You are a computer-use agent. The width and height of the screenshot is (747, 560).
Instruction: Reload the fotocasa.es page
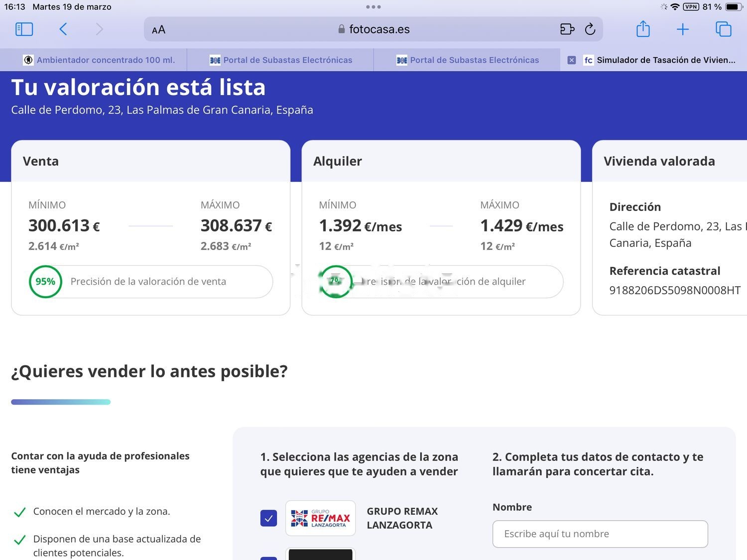coord(590,29)
